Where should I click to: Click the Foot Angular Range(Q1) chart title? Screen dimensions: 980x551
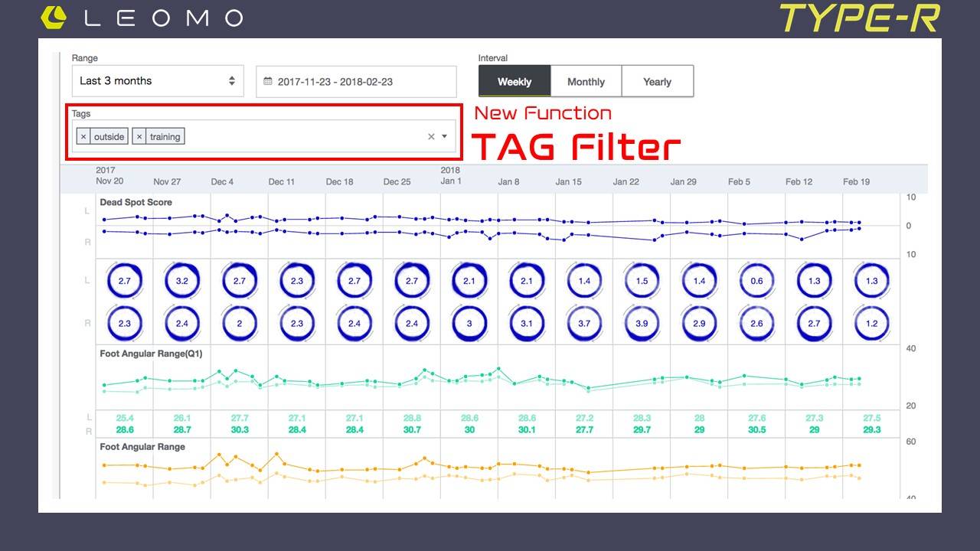click(x=151, y=354)
